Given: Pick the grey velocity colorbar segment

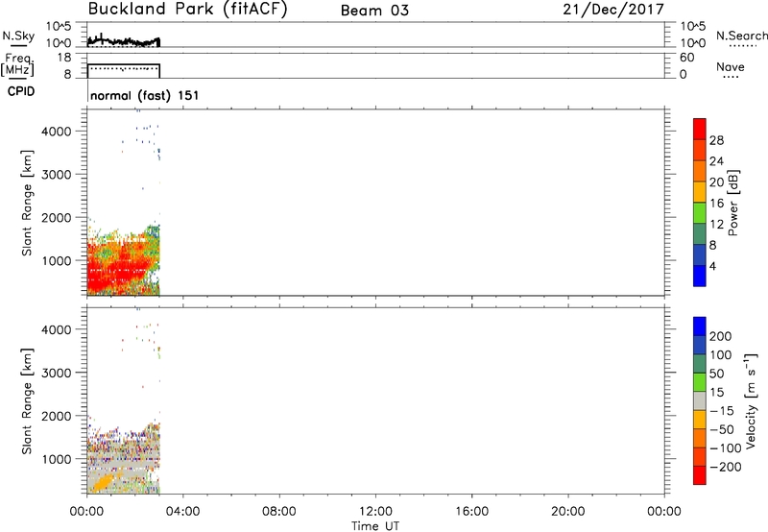Looking at the screenshot, I should [x=700, y=400].
